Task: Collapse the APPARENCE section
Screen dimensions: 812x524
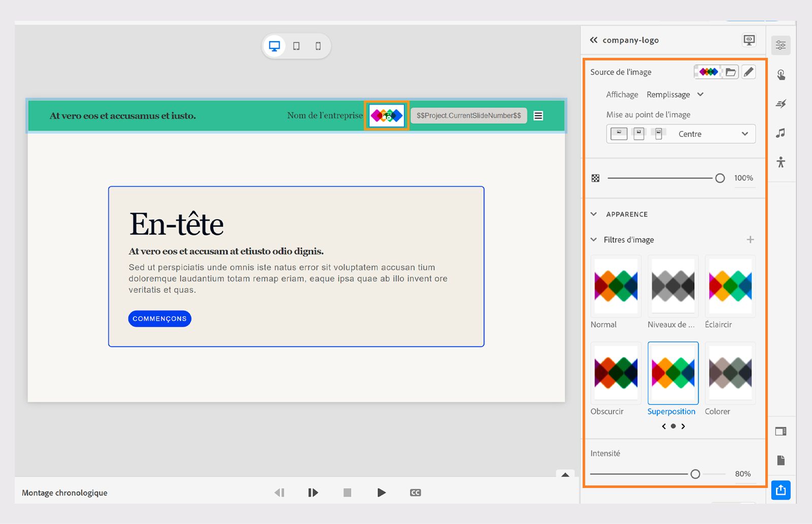Action: (x=594, y=214)
